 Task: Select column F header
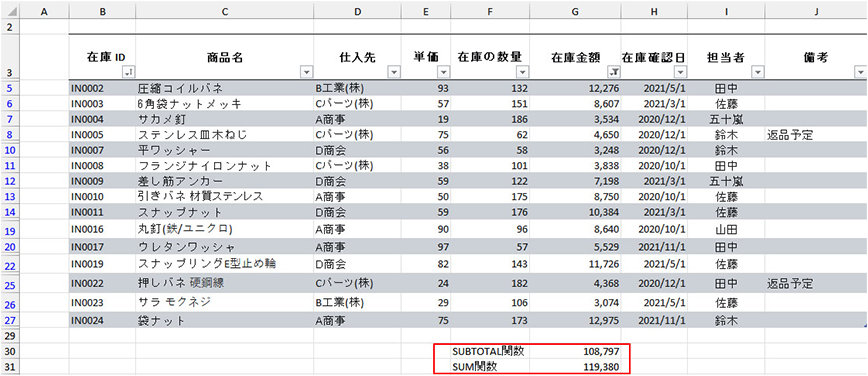click(x=490, y=11)
